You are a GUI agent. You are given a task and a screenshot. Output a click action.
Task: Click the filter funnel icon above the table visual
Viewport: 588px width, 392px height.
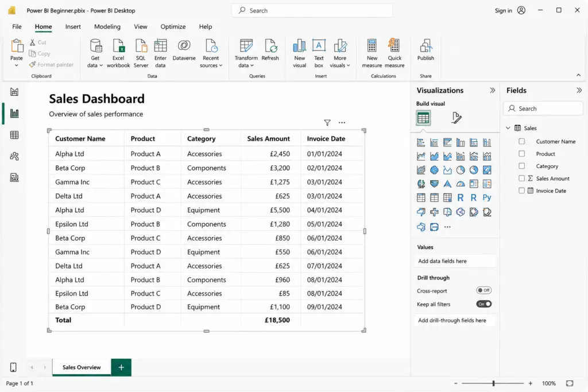coord(327,123)
